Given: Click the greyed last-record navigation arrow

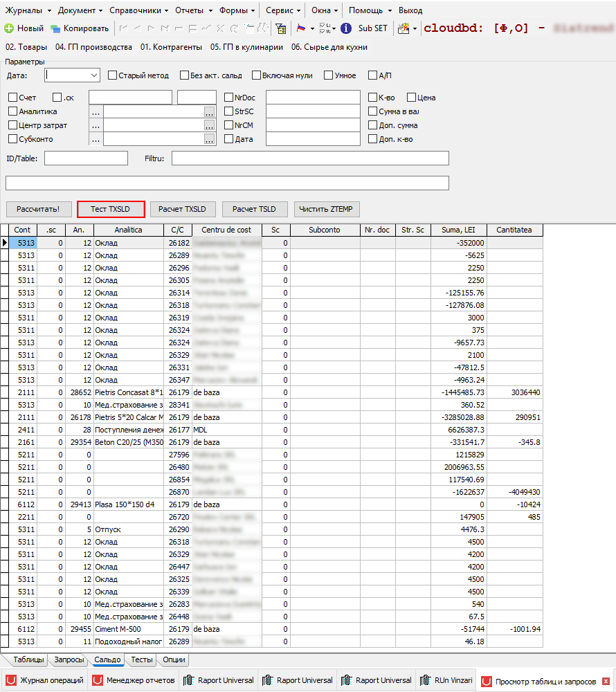Looking at the screenshot, I should coord(165,28).
